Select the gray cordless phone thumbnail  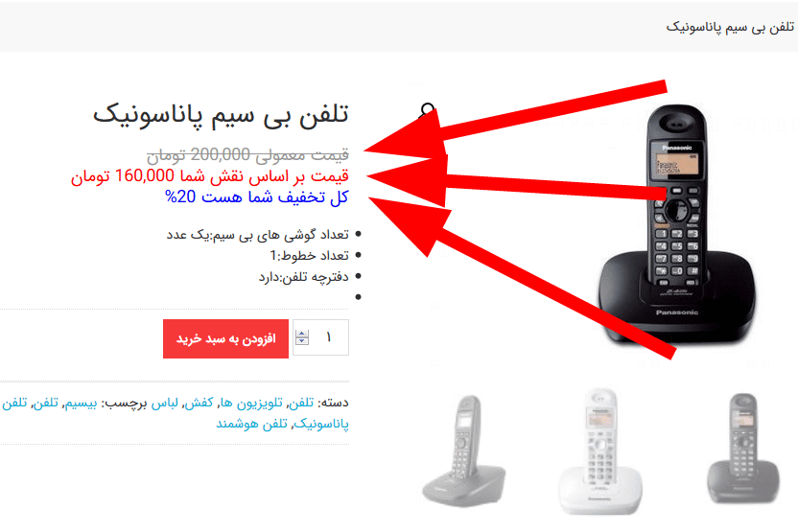pyautogui.click(x=464, y=451)
